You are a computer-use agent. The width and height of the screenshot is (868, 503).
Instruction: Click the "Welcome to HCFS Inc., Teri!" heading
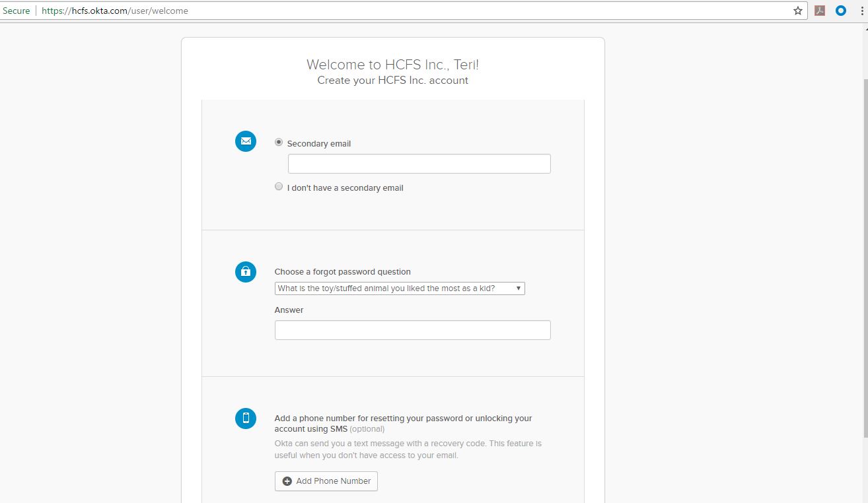392,65
